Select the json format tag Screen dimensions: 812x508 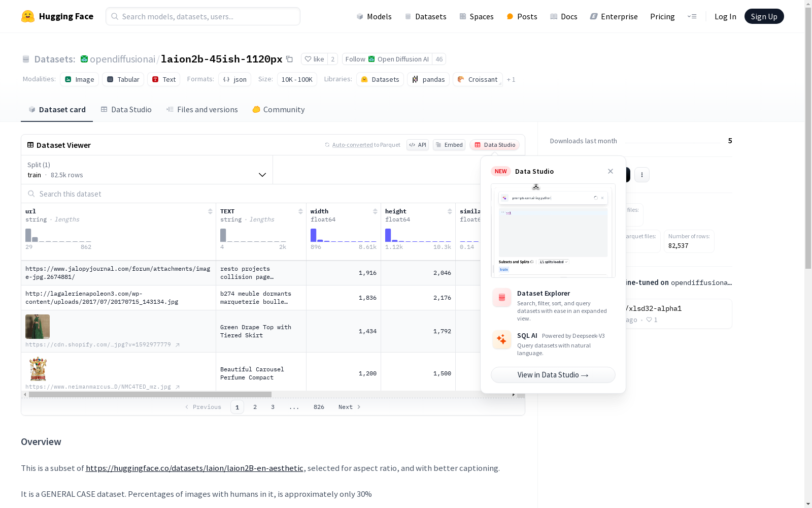[235, 79]
